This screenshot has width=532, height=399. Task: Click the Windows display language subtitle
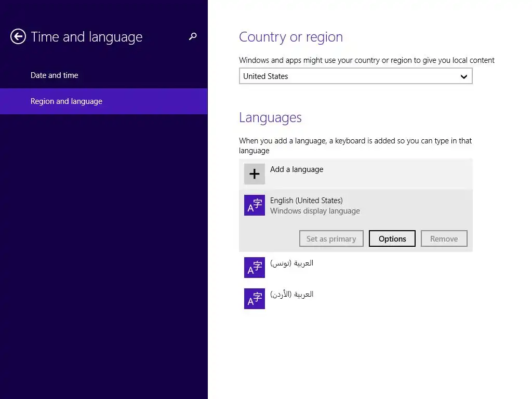[315, 211]
